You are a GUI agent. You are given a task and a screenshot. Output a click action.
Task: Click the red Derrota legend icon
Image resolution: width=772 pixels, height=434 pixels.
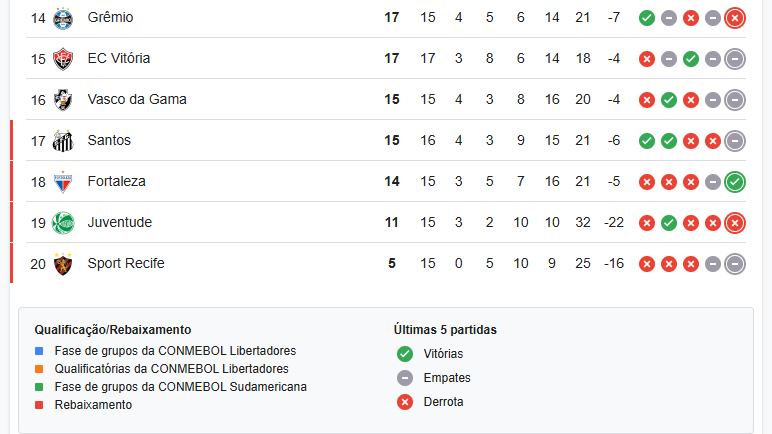(x=405, y=402)
